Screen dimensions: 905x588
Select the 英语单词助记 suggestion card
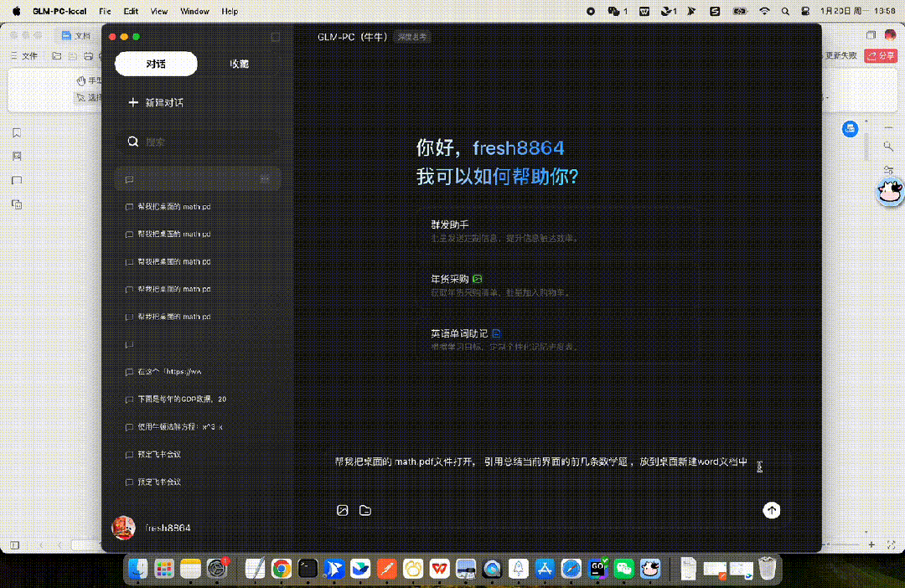click(x=503, y=339)
